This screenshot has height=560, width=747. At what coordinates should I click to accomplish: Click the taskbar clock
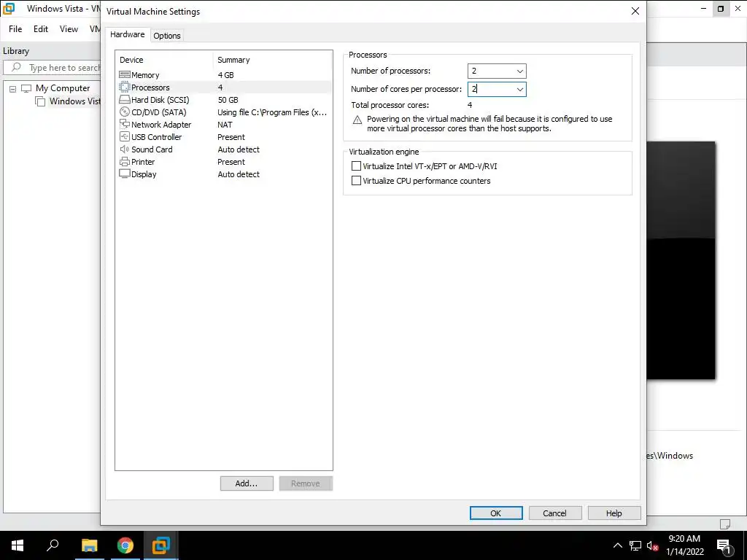click(684, 545)
